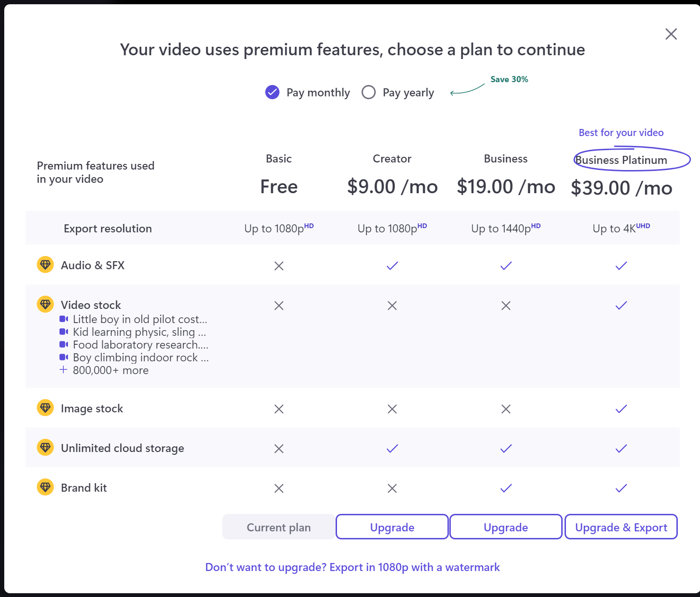
Task: Click the premium diamond icon beside Brand kit
Action: (x=45, y=487)
